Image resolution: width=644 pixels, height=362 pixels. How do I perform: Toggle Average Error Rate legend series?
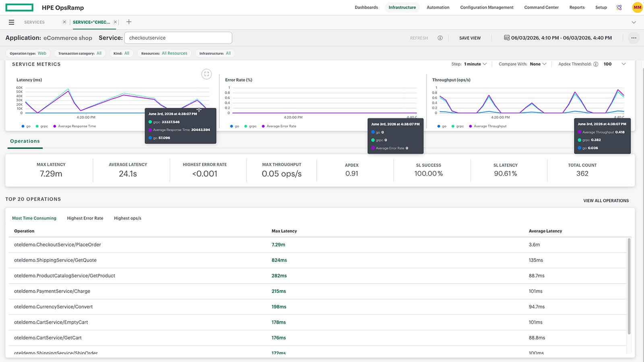tap(279, 126)
